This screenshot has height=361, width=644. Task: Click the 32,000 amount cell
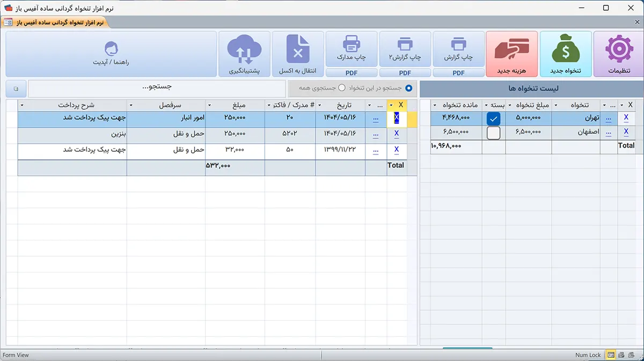(x=235, y=151)
